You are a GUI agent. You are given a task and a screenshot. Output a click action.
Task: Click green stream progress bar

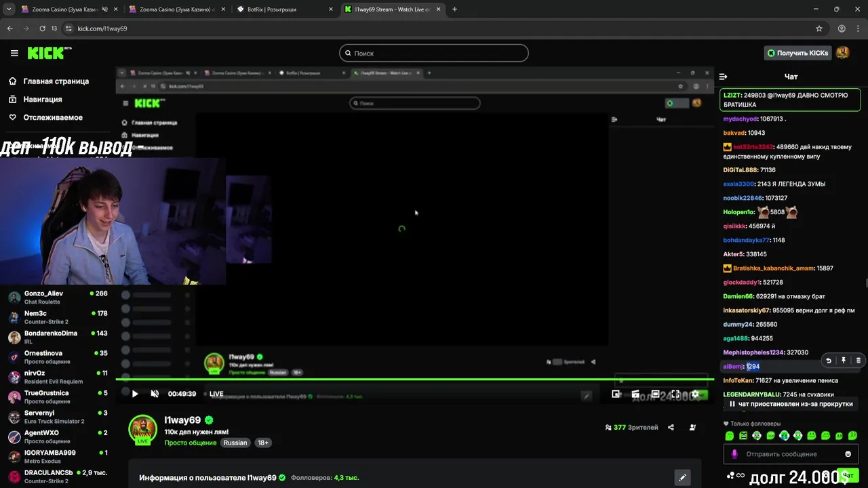pos(414,380)
